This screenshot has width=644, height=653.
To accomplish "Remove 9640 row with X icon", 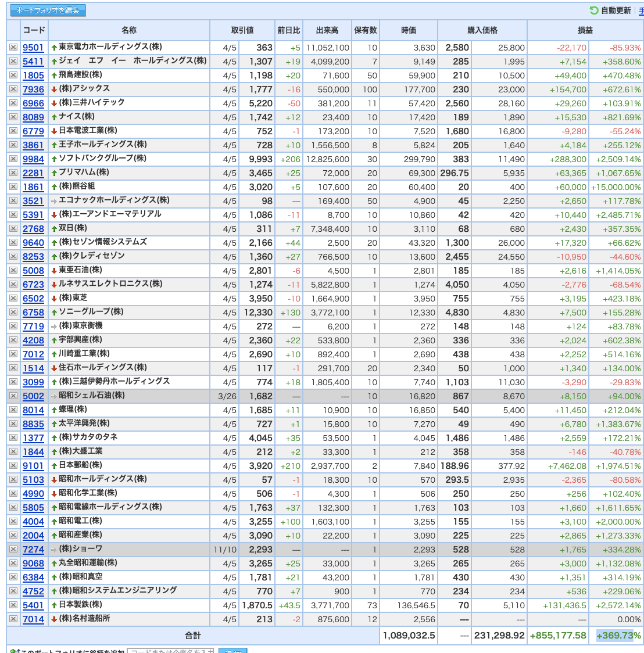I will coord(13,243).
